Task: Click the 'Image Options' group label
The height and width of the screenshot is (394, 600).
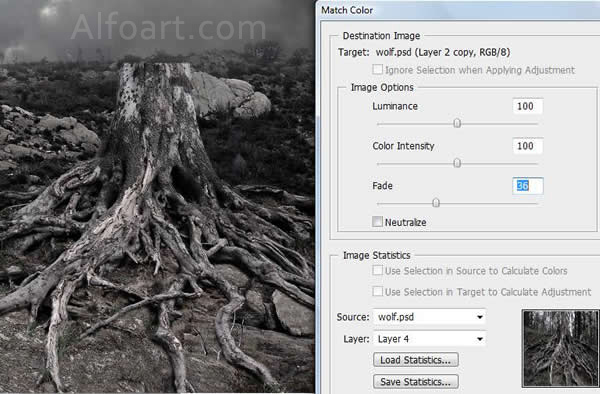Action: click(382, 88)
